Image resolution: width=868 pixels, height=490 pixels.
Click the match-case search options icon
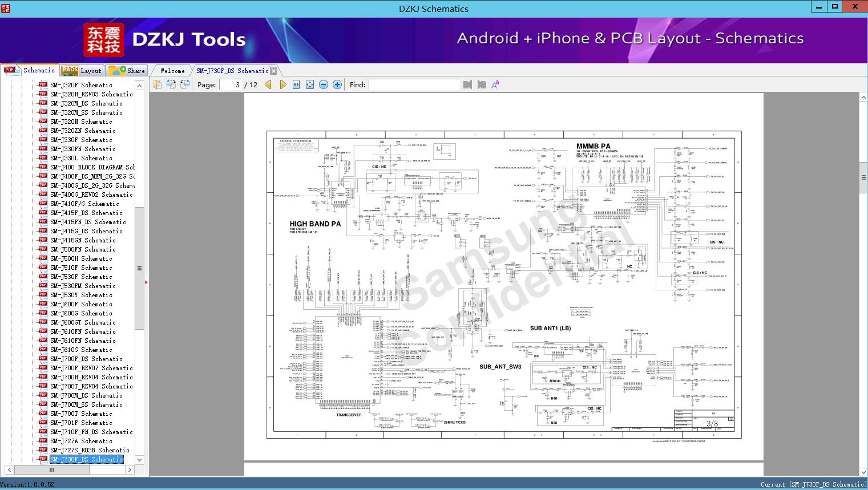pos(495,84)
